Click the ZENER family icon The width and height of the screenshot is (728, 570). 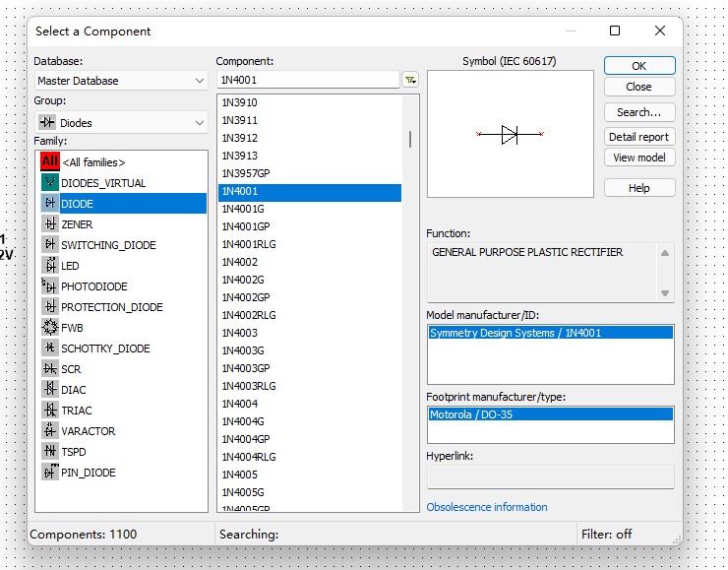49,223
